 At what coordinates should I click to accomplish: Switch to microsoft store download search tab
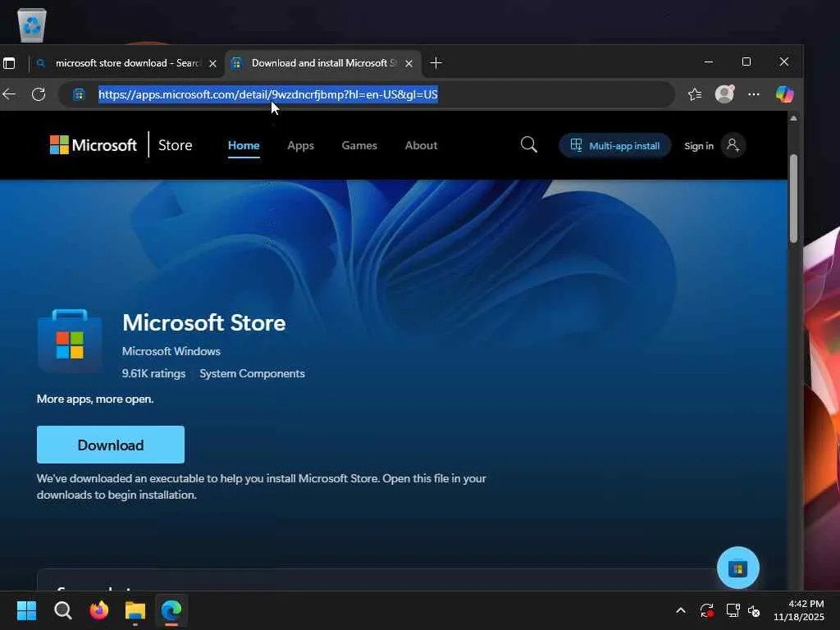tap(127, 63)
